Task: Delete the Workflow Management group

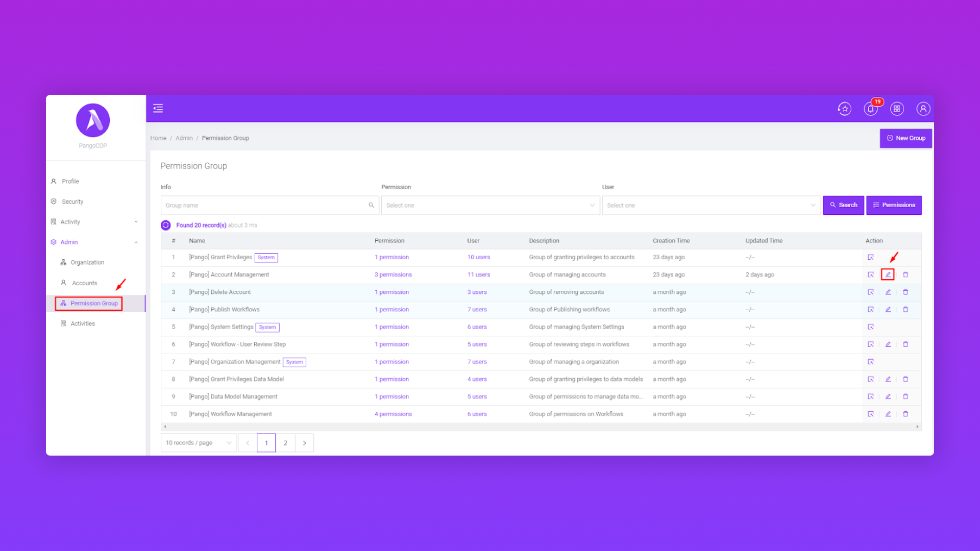Action: [x=905, y=414]
